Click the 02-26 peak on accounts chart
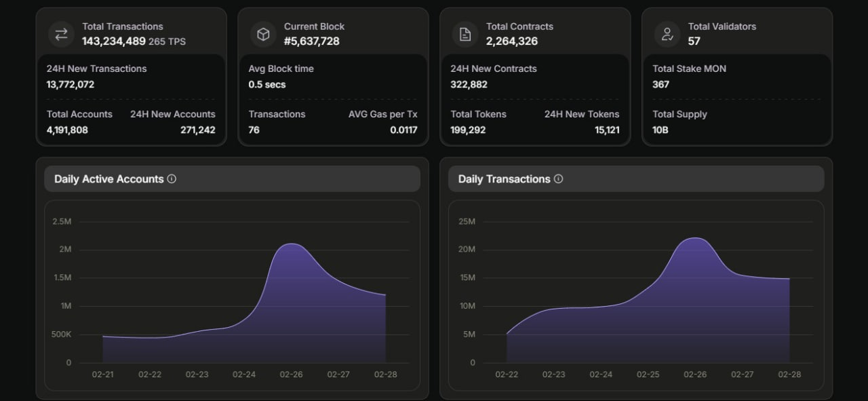The width and height of the screenshot is (868, 401). pyautogui.click(x=291, y=244)
